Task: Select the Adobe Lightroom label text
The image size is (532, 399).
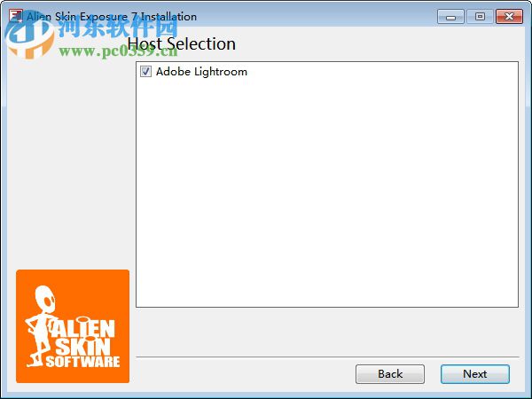Action: (201, 72)
